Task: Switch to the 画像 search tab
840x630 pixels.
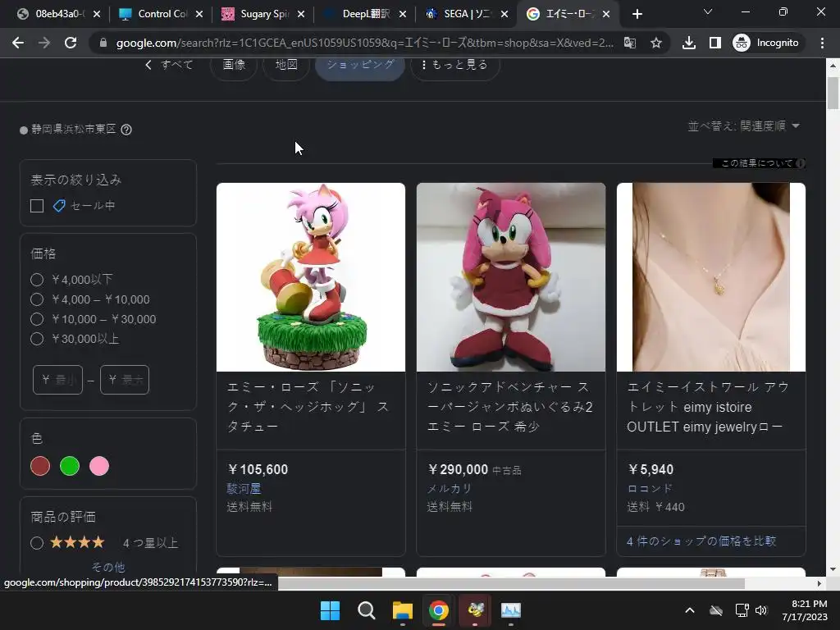Action: tap(234, 66)
